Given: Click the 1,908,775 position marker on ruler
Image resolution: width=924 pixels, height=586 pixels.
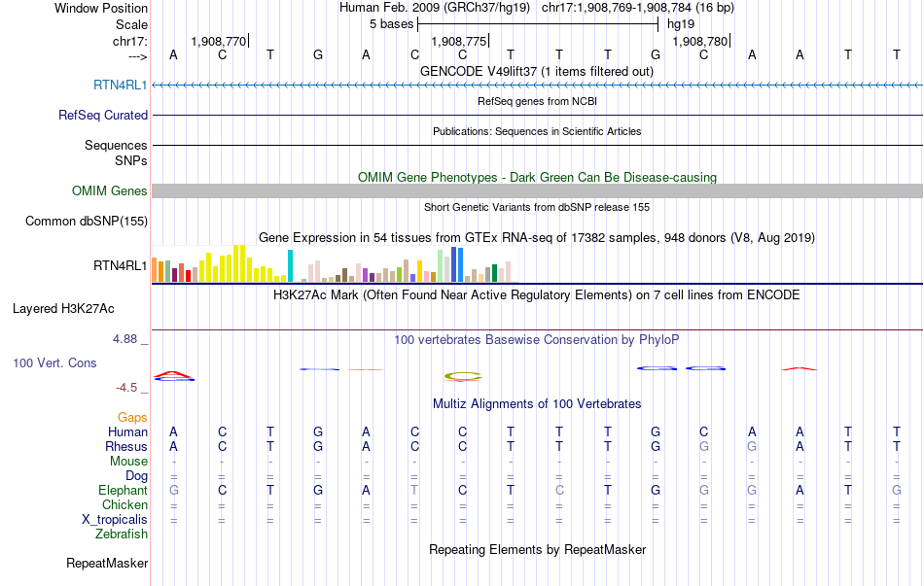Looking at the screenshot, I should pyautogui.click(x=459, y=42).
